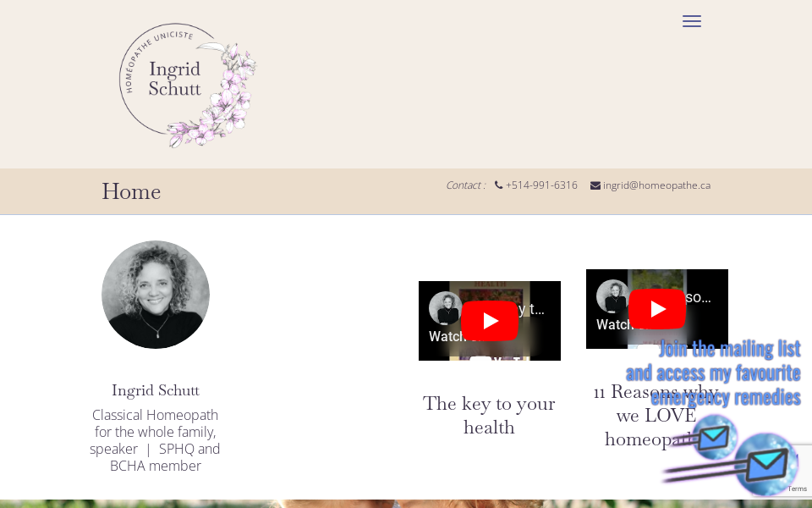The width and height of the screenshot is (812, 508).
Task: Click the small blue mailing envelope icon
Action: pos(715,438)
